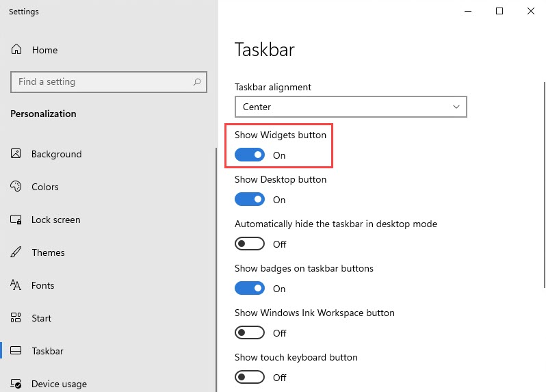Turn off Show Widgets button toggle
Image resolution: width=546 pixels, height=392 pixels.
pyautogui.click(x=250, y=155)
